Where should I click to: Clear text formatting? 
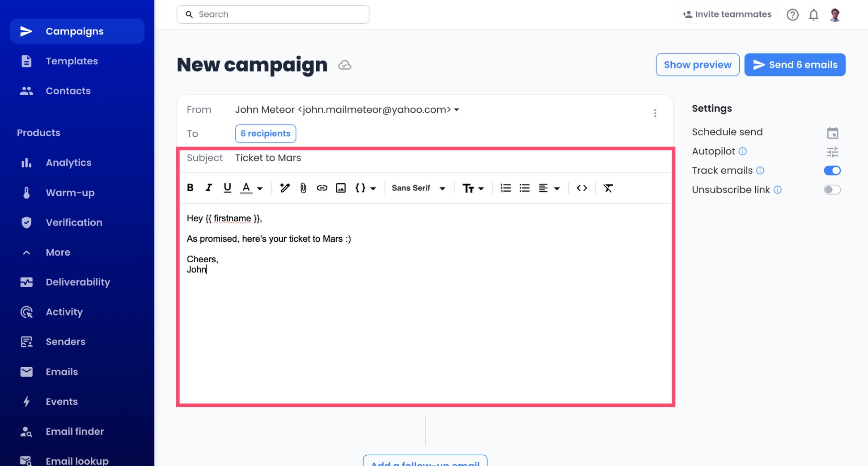[x=608, y=188]
